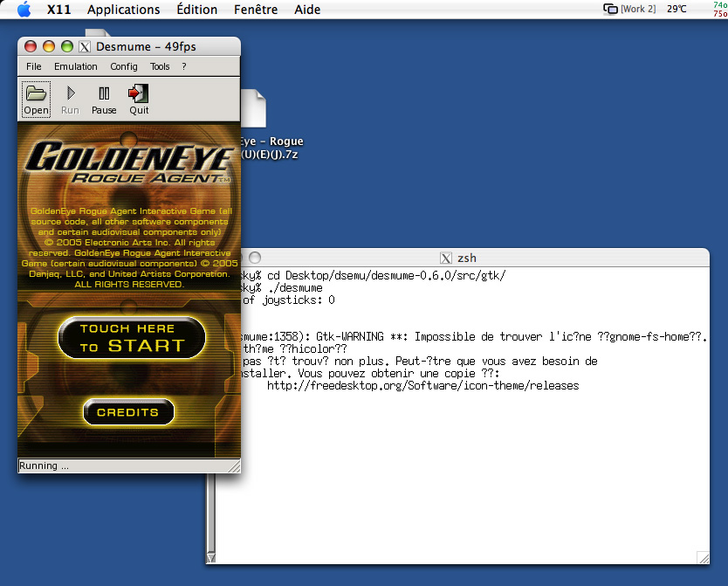This screenshot has width=728, height=586.
Task: Click the 29°C temperature status item
Action: (x=676, y=9)
